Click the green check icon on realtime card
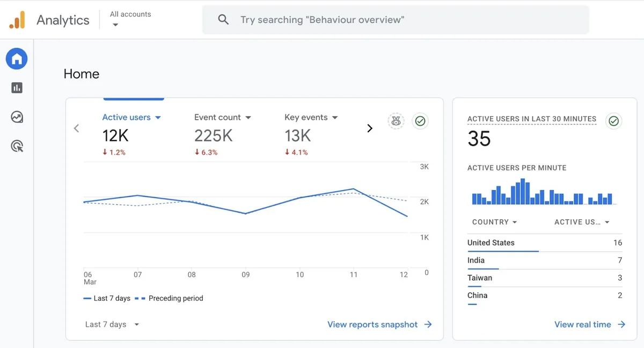The width and height of the screenshot is (644, 348). [x=614, y=121]
